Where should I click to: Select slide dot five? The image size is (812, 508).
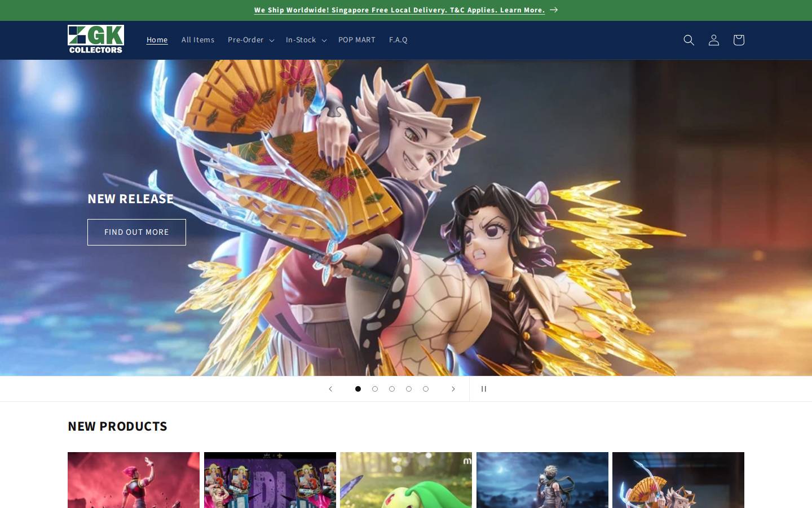tap(426, 389)
